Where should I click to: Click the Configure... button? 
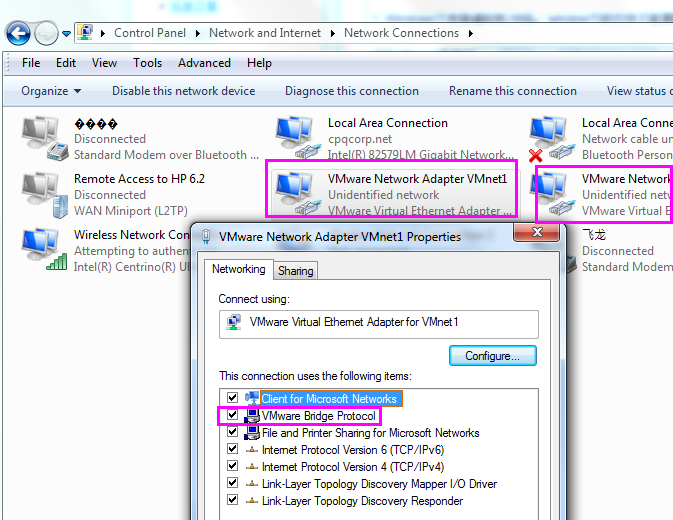tap(492, 356)
